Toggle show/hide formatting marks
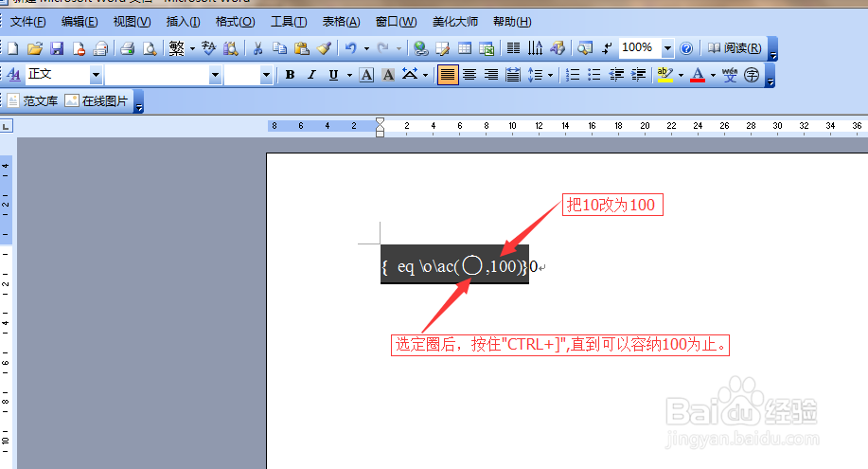This screenshot has width=868, height=469. click(x=607, y=48)
